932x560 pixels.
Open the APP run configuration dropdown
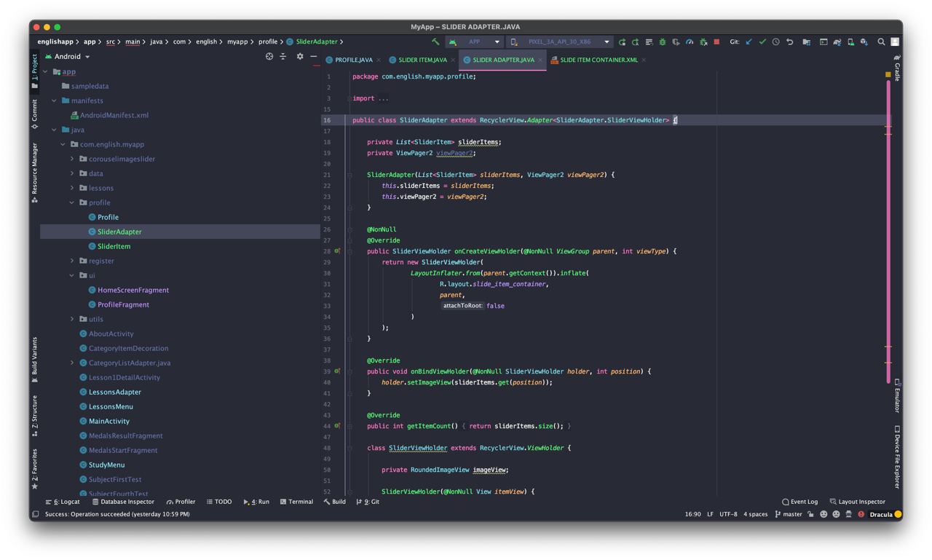(x=475, y=42)
